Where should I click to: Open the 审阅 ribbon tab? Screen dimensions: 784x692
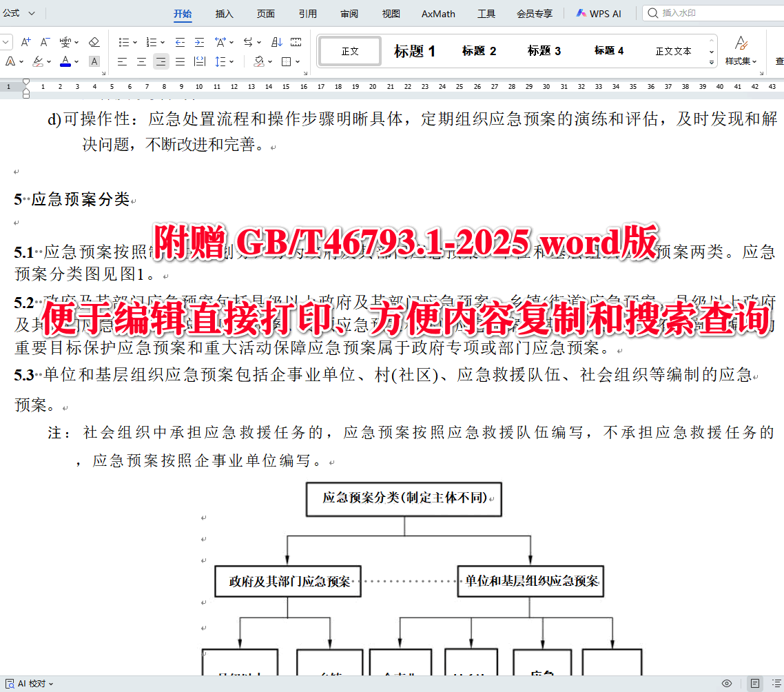click(349, 13)
